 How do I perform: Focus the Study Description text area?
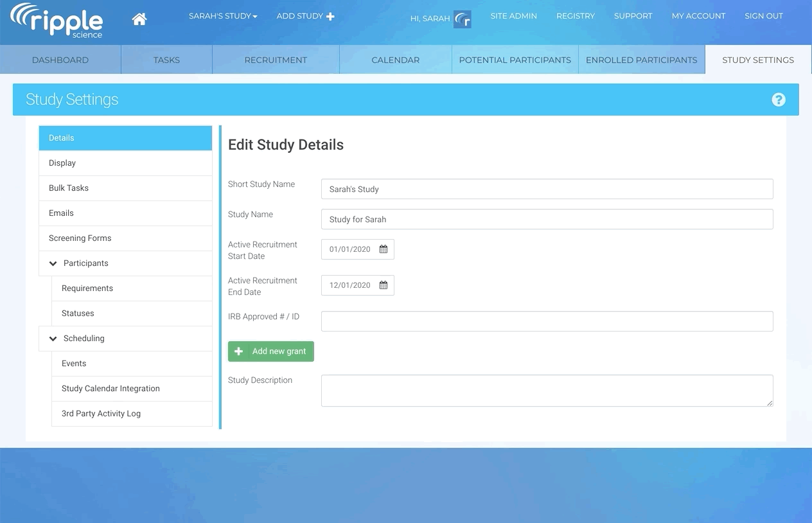click(547, 391)
